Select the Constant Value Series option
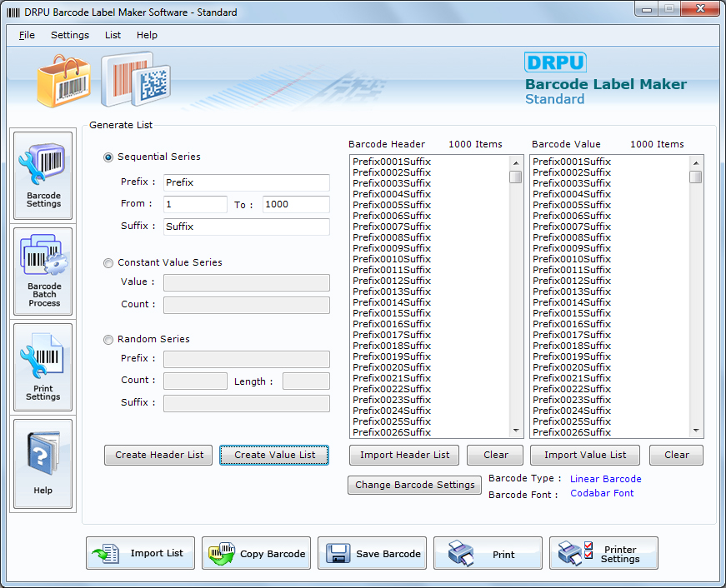The height and width of the screenshot is (588, 726). point(108,263)
